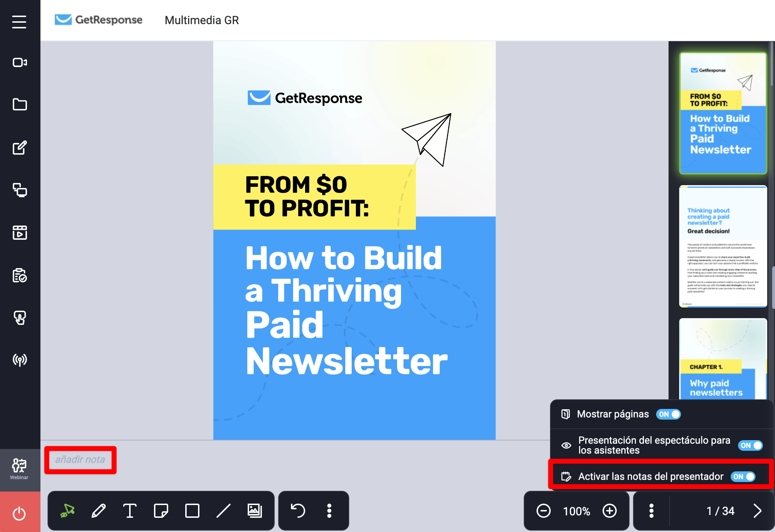Click the Presentación del espectáculo menu label
The width and height of the screenshot is (775, 532).
(x=654, y=445)
